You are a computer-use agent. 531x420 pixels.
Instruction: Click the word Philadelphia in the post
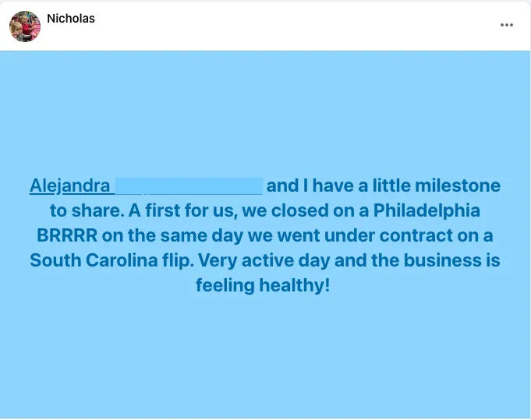(427, 210)
